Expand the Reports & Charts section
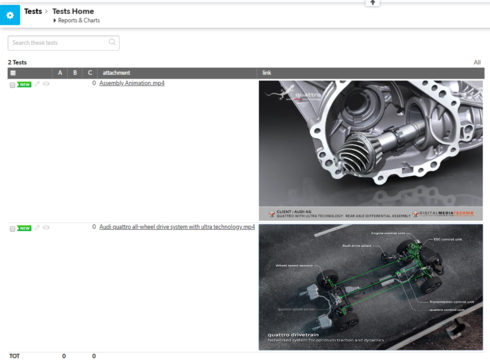Image resolution: width=490 pixels, height=360 pixels. tap(76, 20)
